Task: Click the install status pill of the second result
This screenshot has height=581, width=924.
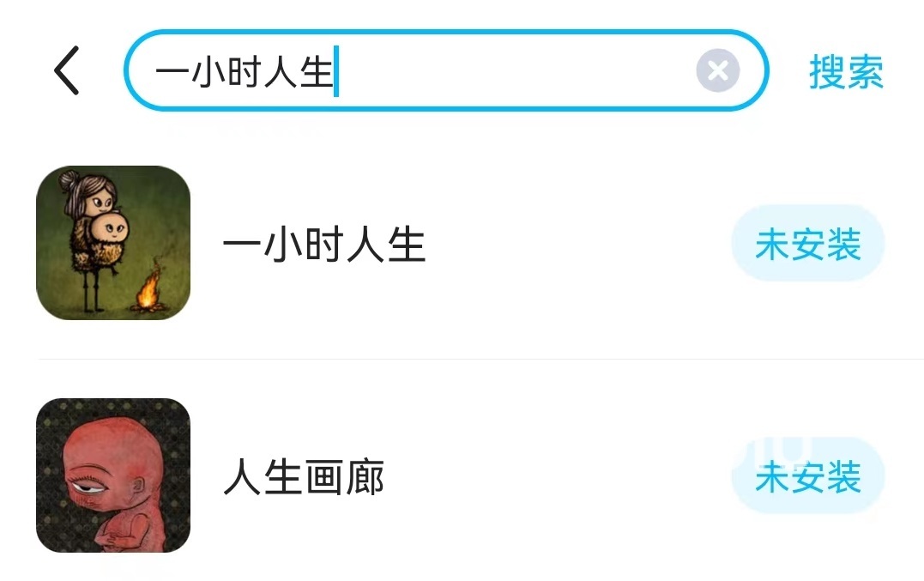Action: coord(808,475)
